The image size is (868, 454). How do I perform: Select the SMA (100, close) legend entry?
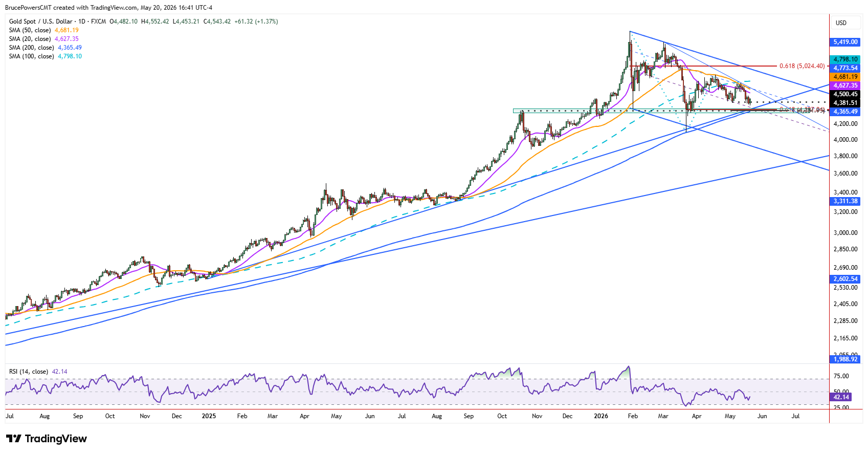point(46,56)
